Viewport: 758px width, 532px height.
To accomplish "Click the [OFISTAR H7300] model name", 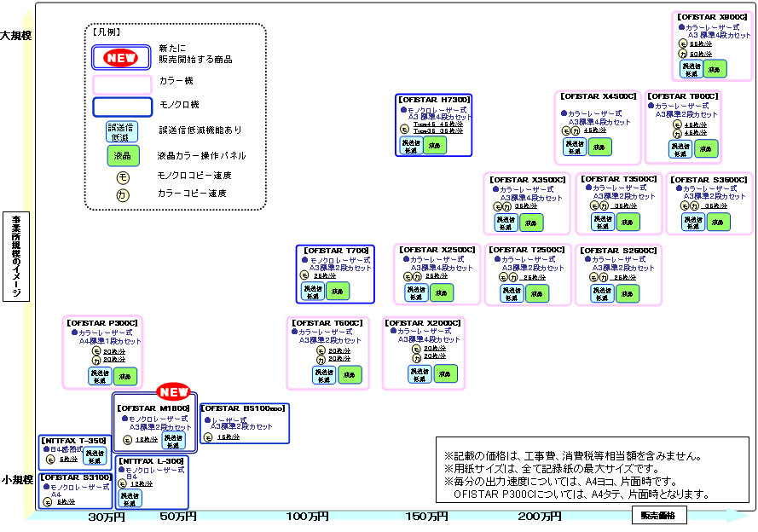I will (434, 100).
